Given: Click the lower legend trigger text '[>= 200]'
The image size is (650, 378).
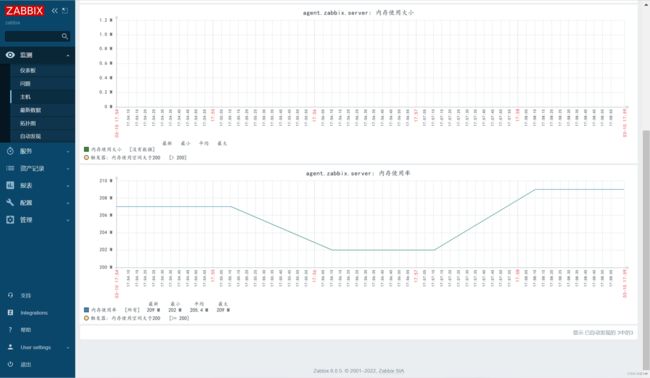Looking at the screenshot, I should tap(179, 318).
